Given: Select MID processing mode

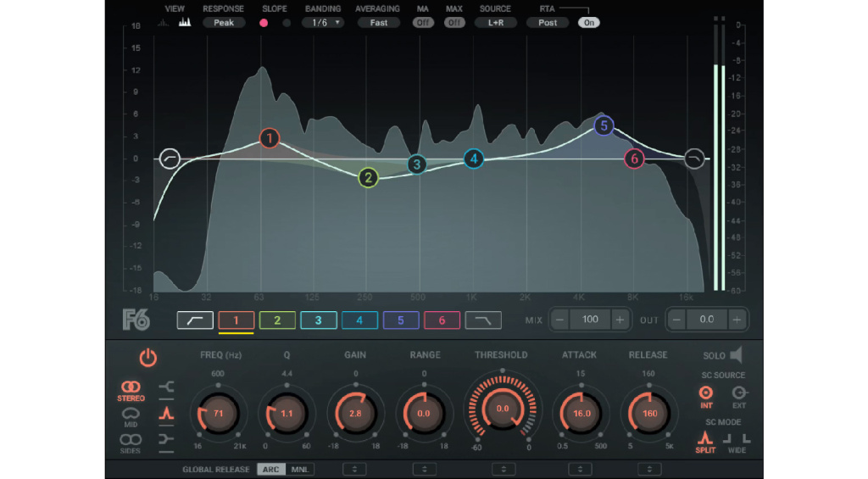Looking at the screenshot, I should click(x=131, y=417).
